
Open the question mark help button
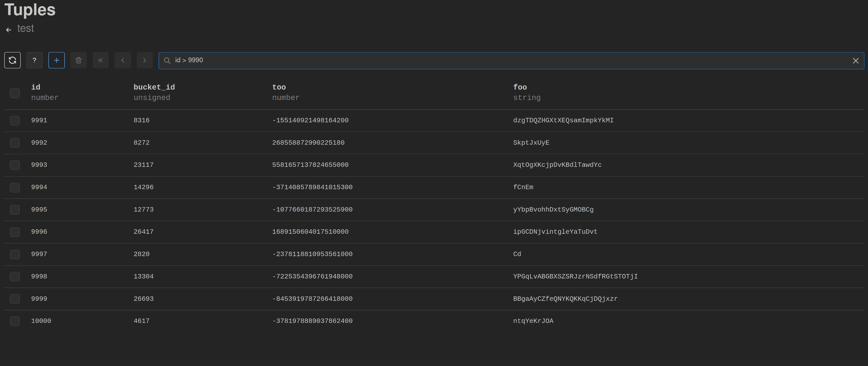[35, 60]
